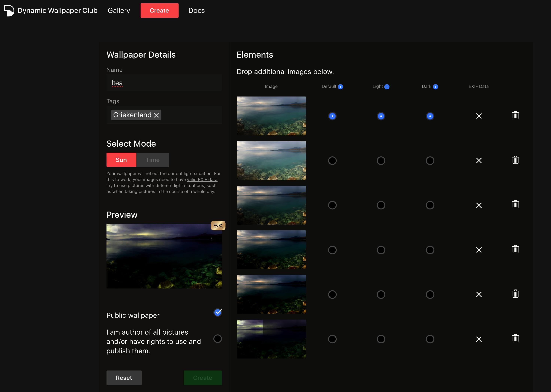Check the author rights confirmation checkbox
551x392 pixels.
[218, 339]
